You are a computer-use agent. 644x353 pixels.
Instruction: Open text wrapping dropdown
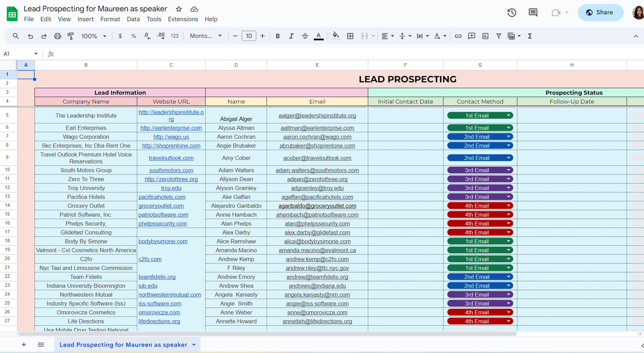pyautogui.click(x=423, y=36)
